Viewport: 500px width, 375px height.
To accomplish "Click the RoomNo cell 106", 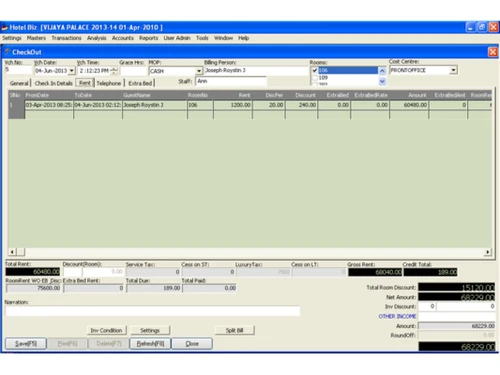I will coord(200,105).
